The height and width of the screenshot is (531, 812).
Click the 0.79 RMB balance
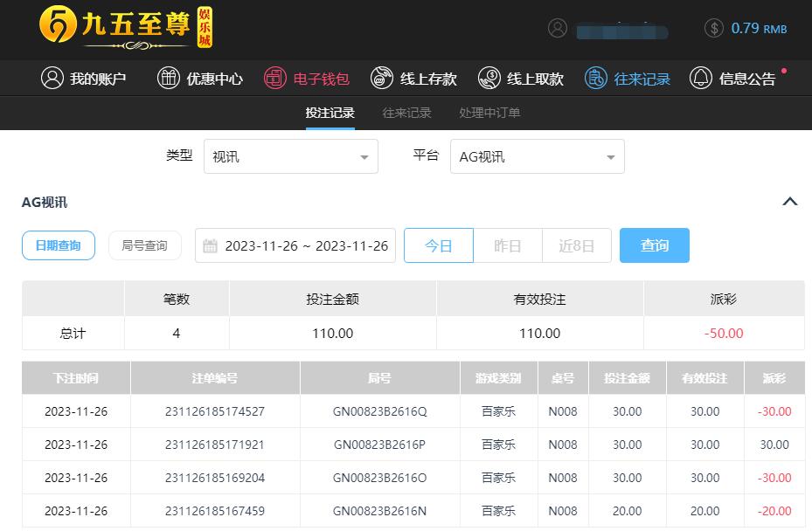tap(759, 29)
